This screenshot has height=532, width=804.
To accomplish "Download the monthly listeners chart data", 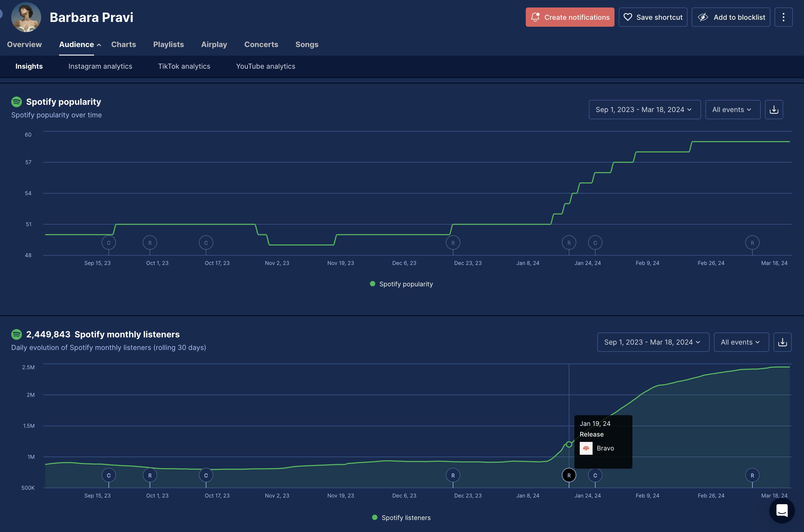I will 782,342.
